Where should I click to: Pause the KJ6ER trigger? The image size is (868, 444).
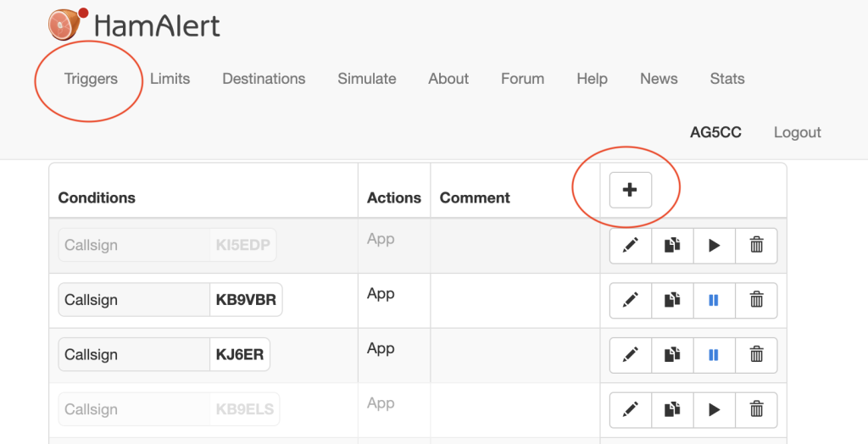[714, 355]
